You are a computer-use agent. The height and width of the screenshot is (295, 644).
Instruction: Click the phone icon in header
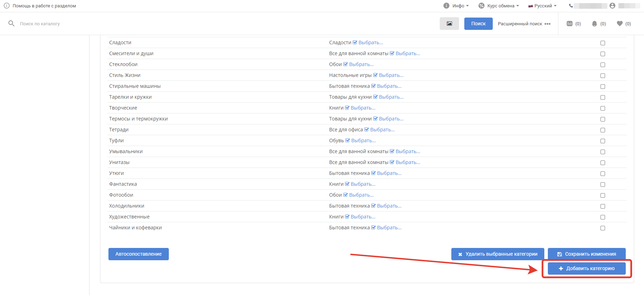[x=571, y=6]
